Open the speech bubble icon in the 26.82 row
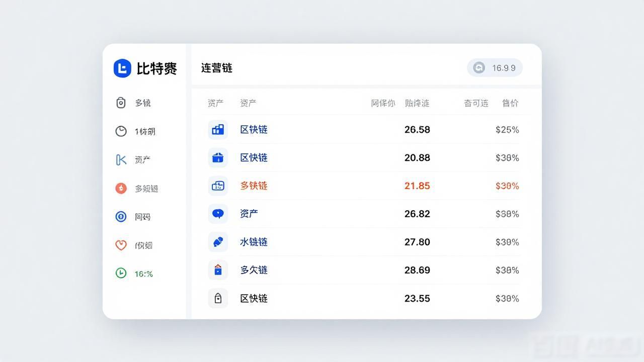The height and width of the screenshot is (362, 644). [218, 214]
